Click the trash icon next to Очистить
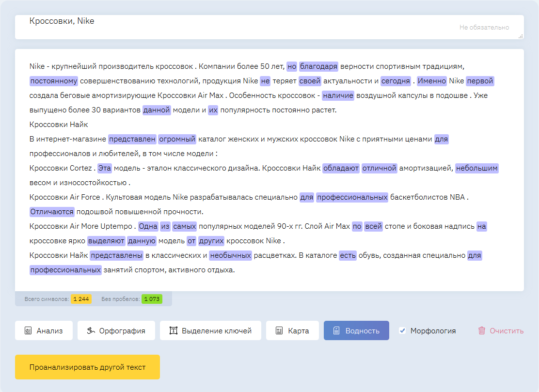The width and height of the screenshot is (539, 392). tap(481, 331)
